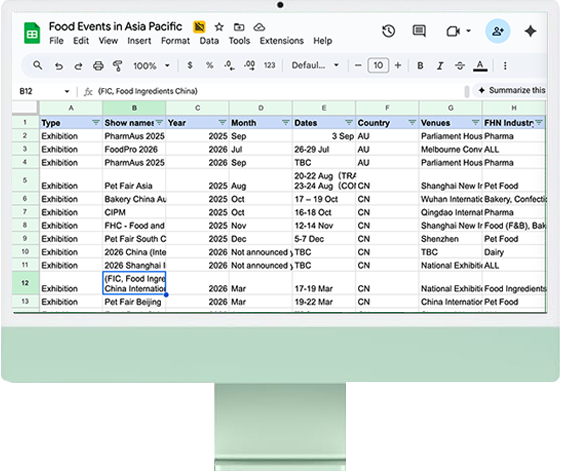Select row 12 header
This screenshot has width=562, height=471.
tap(25, 283)
